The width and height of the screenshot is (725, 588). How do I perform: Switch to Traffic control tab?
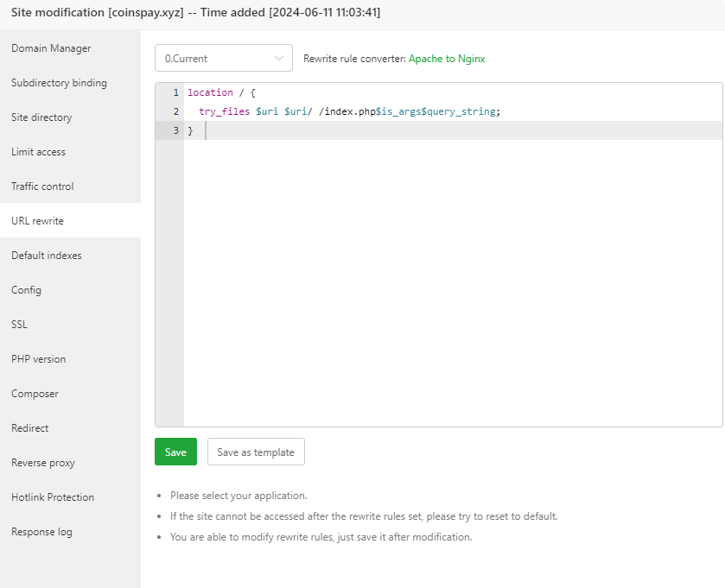[42, 187]
